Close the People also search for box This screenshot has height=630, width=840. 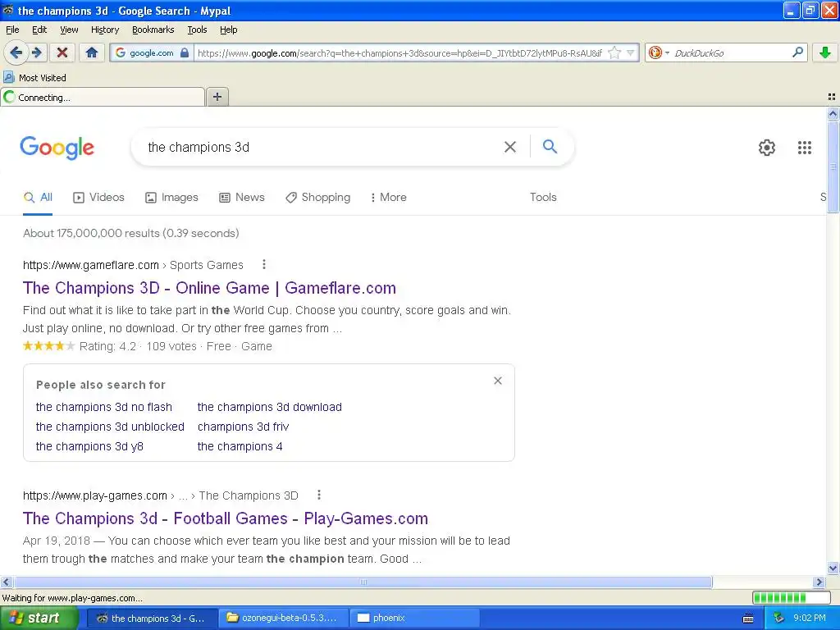click(x=498, y=381)
